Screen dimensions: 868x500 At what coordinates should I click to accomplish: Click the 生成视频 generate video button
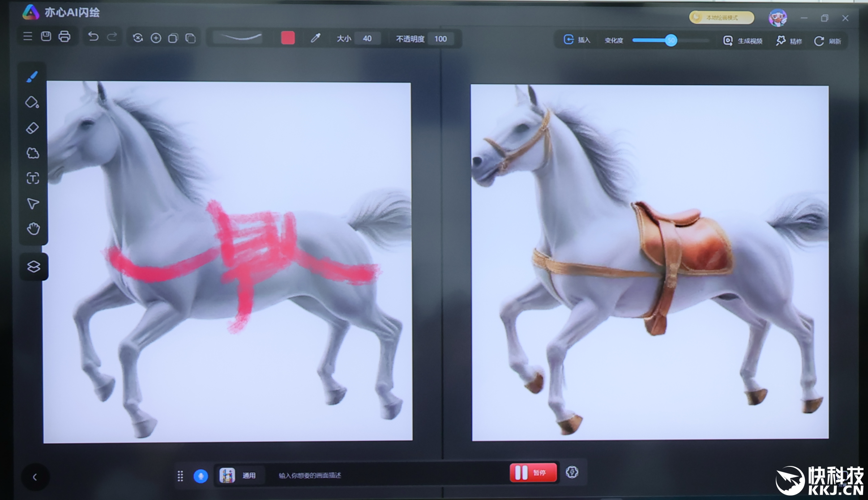[x=743, y=41]
